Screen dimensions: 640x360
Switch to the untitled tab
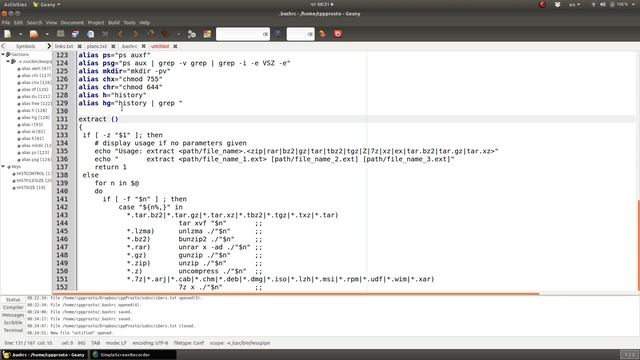pyautogui.click(x=160, y=47)
